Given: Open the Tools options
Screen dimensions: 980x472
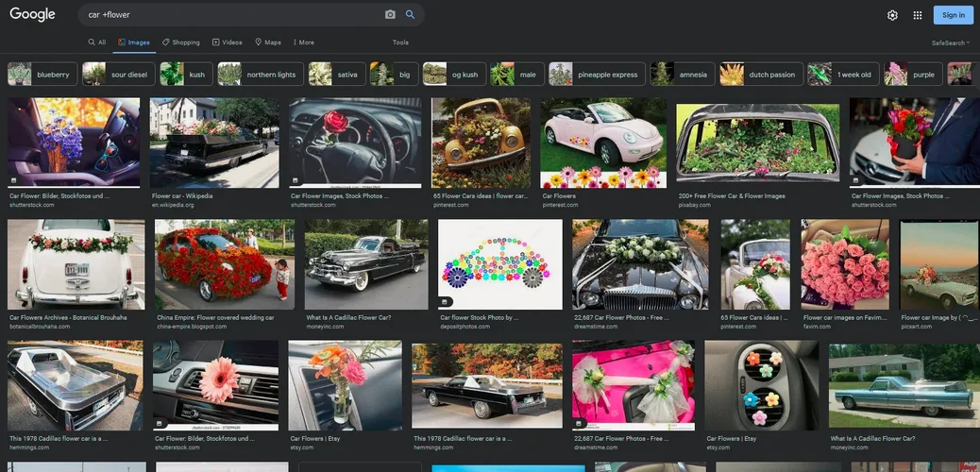Looking at the screenshot, I should point(400,42).
